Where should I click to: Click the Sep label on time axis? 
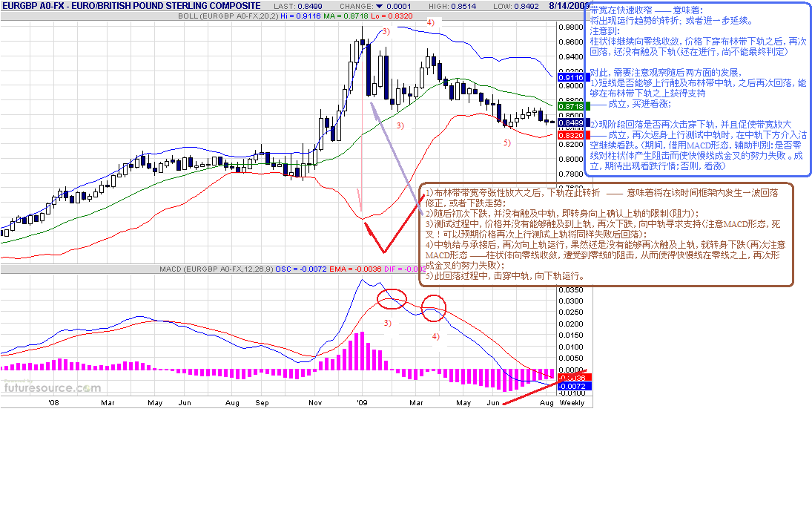pyautogui.click(x=262, y=403)
